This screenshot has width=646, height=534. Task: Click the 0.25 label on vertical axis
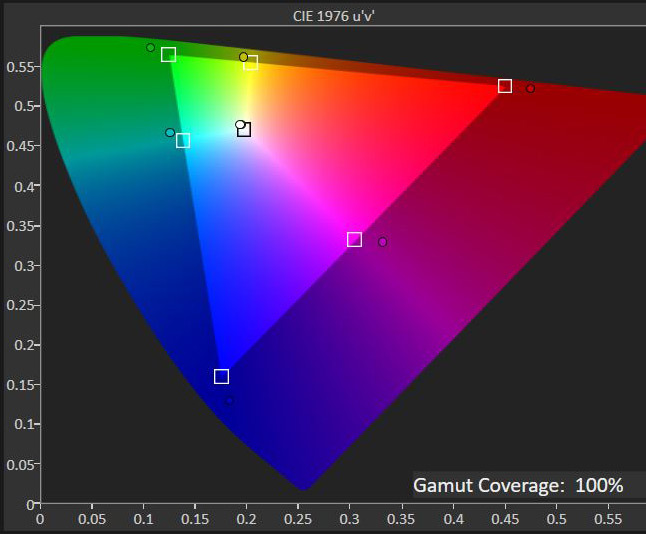[x=22, y=306]
